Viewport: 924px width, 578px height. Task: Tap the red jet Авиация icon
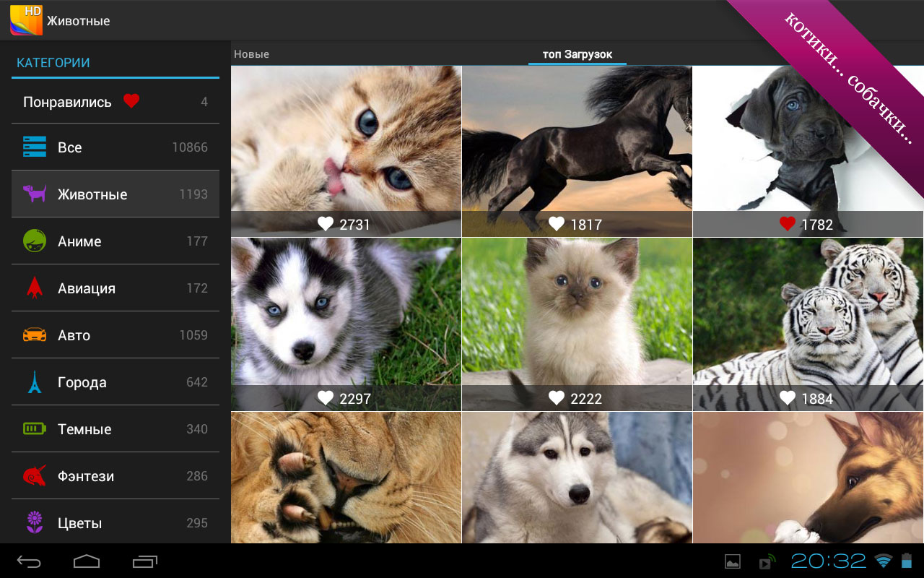click(35, 288)
